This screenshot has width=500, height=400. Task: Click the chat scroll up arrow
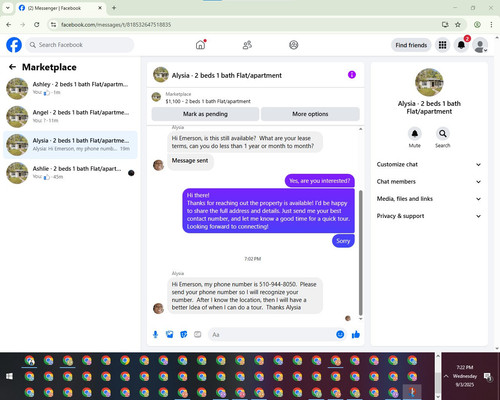360,129
